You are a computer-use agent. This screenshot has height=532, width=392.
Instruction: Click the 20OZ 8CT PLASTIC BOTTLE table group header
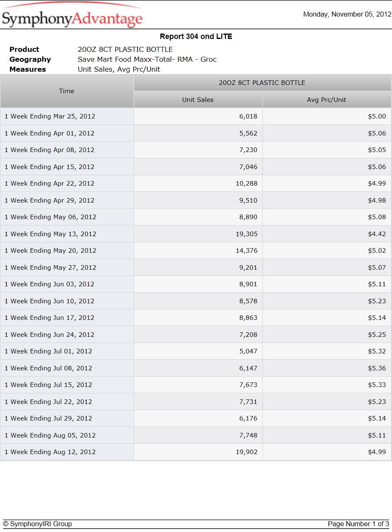262,83
